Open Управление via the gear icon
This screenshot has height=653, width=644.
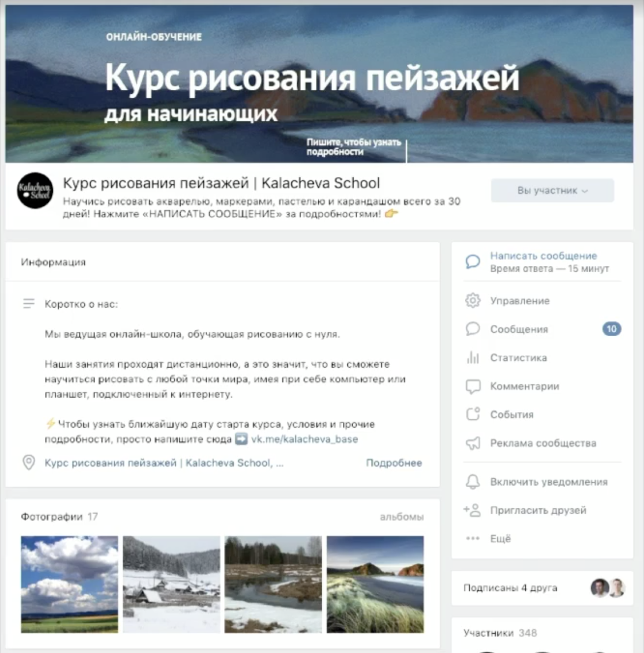(472, 301)
